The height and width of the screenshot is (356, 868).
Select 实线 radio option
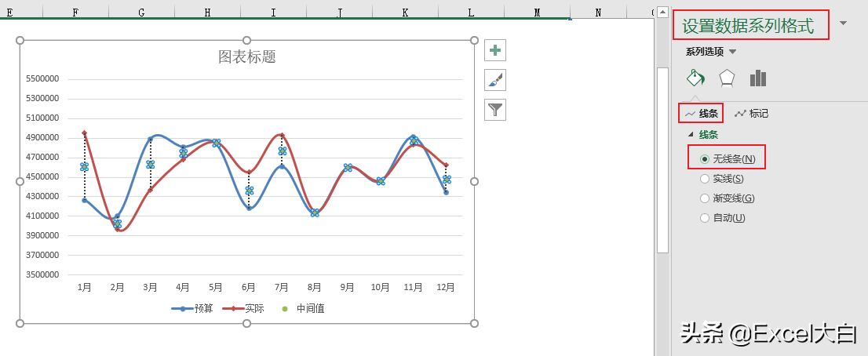click(722, 179)
